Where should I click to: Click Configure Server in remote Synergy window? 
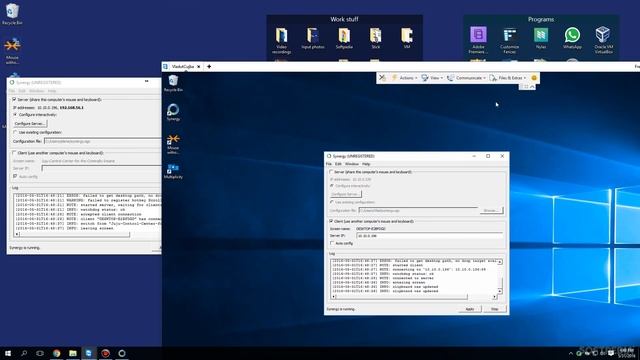pos(346,194)
